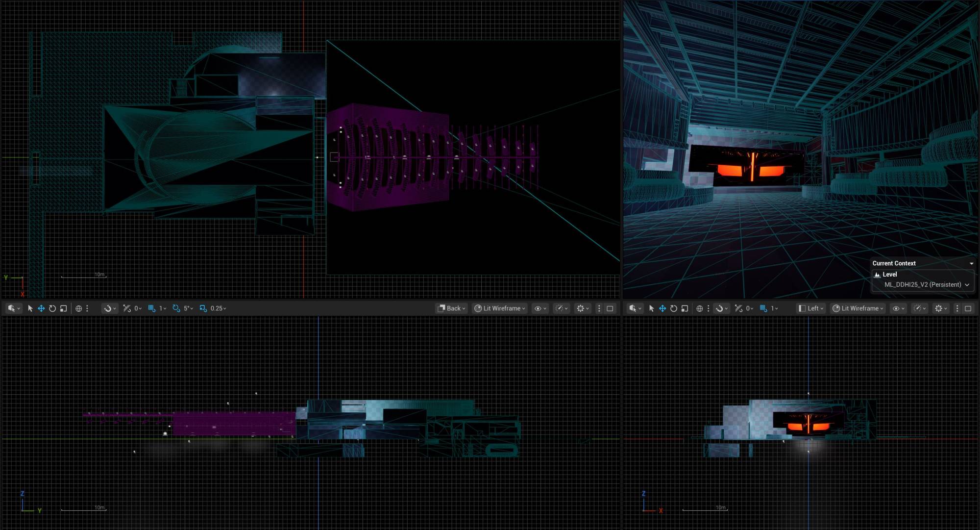
Task: Select the Rotate tool in Back viewport
Action: click(52, 308)
